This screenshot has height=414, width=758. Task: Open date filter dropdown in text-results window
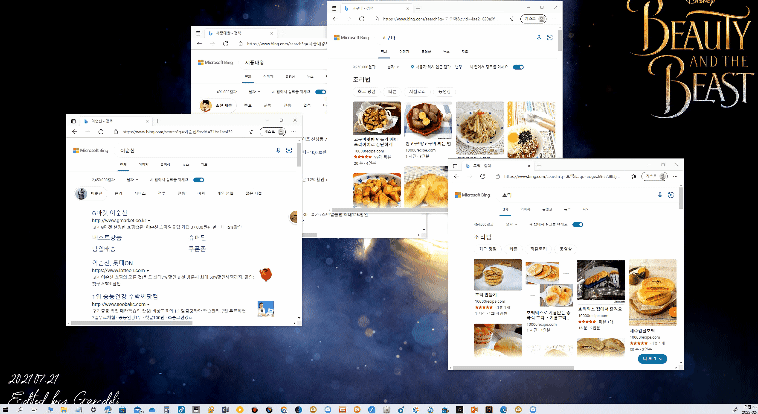click(132, 180)
